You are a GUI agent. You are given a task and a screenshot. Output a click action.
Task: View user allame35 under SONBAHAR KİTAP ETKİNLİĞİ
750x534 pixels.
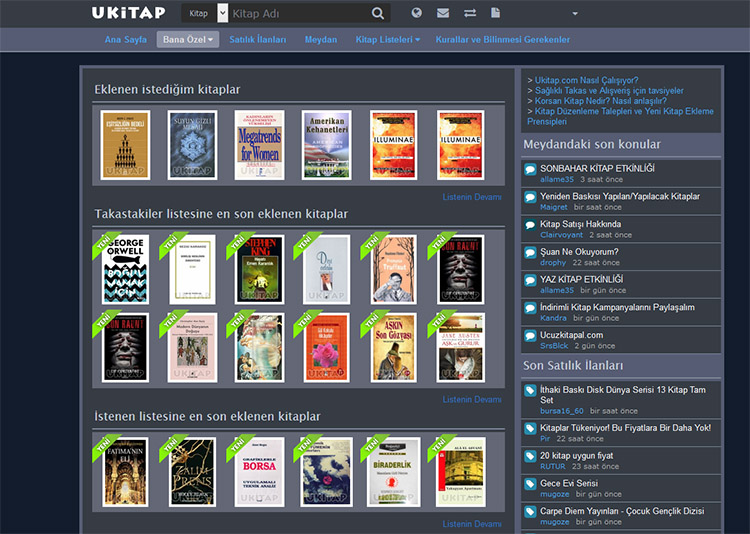click(x=557, y=179)
